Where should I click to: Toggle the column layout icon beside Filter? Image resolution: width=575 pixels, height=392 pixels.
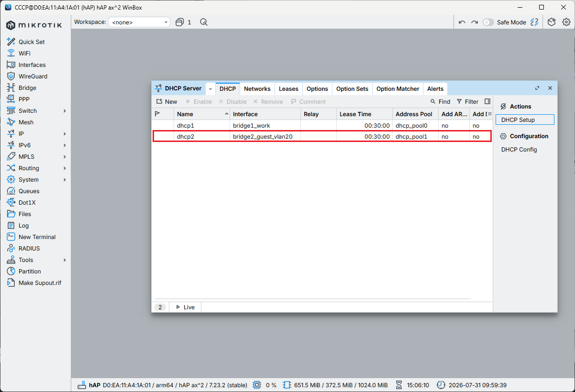click(x=487, y=101)
